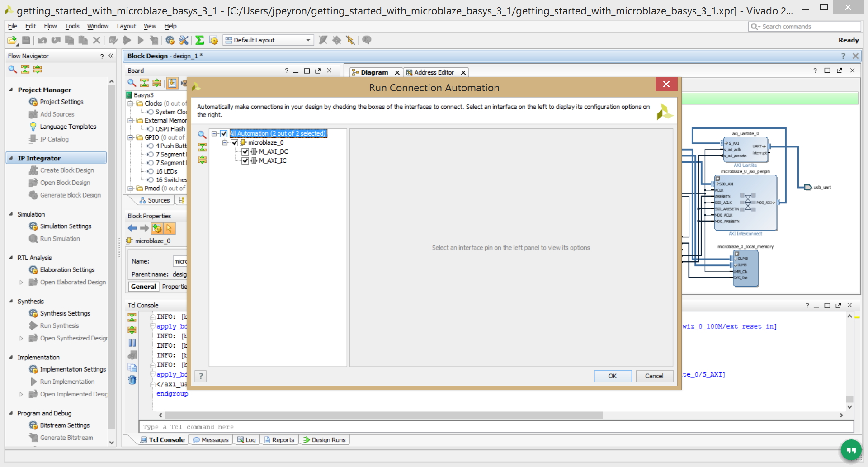Uncheck the M_AXI_IC checkbox

(245, 160)
